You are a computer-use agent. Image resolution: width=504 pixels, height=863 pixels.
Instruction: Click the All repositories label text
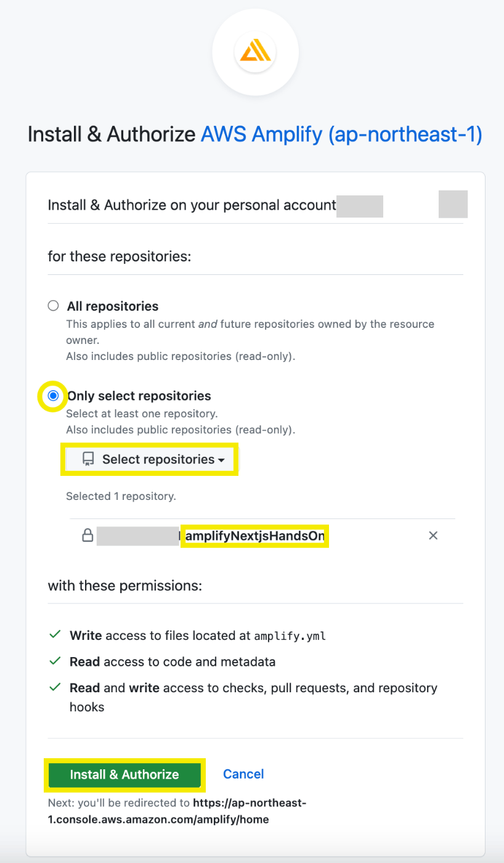[113, 306]
